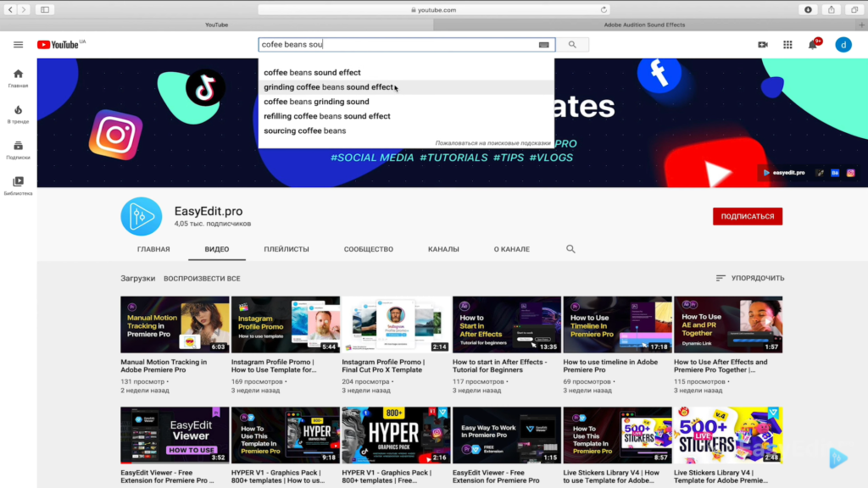This screenshot has height=488, width=868.
Task: Select the Adobe Audition Sound Effects tab
Action: tap(644, 25)
